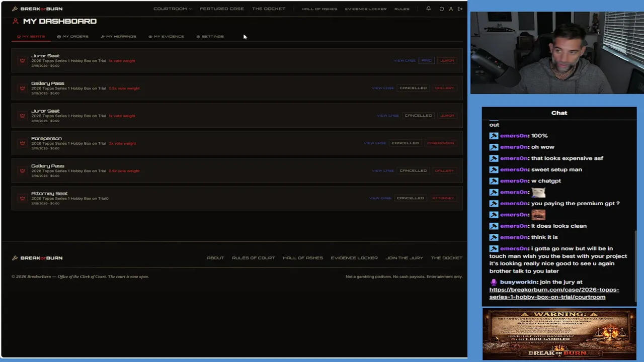Click busyworkin's pink avatar icon in chat
The image size is (644, 362).
tap(494, 282)
